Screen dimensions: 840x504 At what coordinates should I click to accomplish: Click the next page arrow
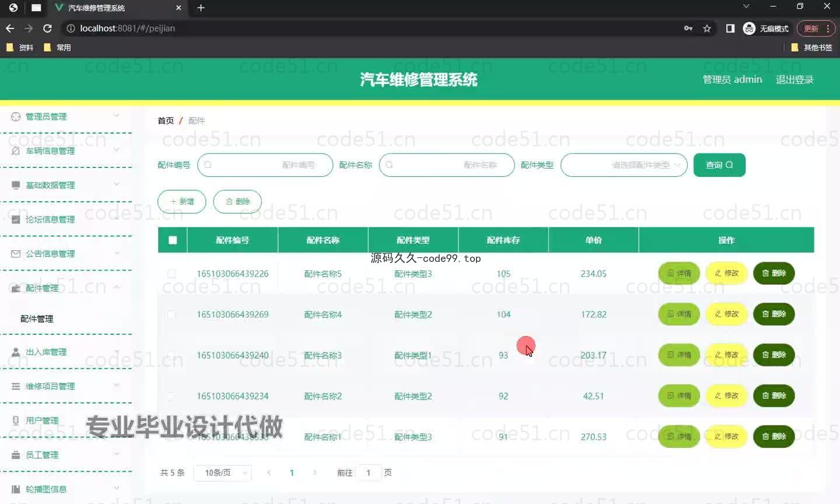314,473
